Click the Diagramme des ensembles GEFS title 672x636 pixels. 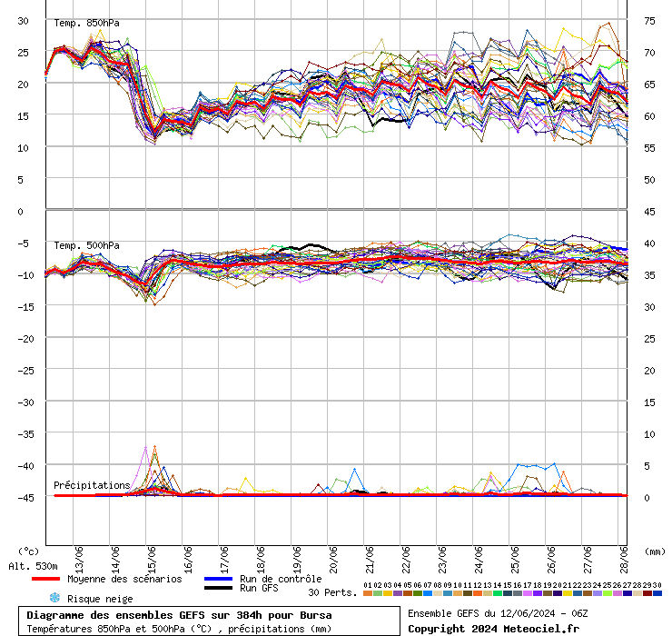pos(179,615)
